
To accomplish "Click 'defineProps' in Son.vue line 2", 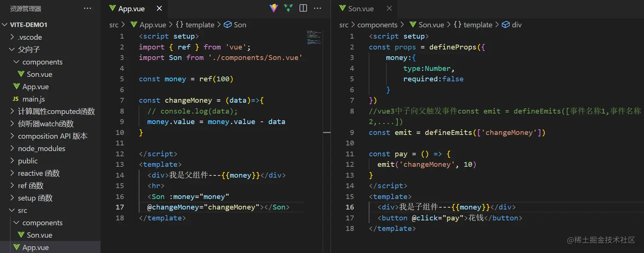I will click(453, 47).
